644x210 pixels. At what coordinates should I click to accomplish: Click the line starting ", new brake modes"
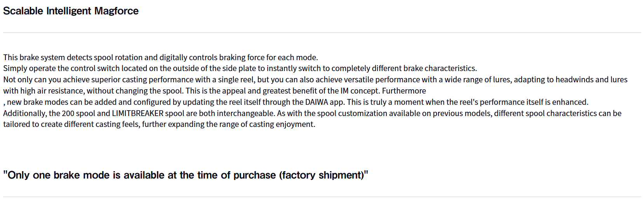pos(296,102)
